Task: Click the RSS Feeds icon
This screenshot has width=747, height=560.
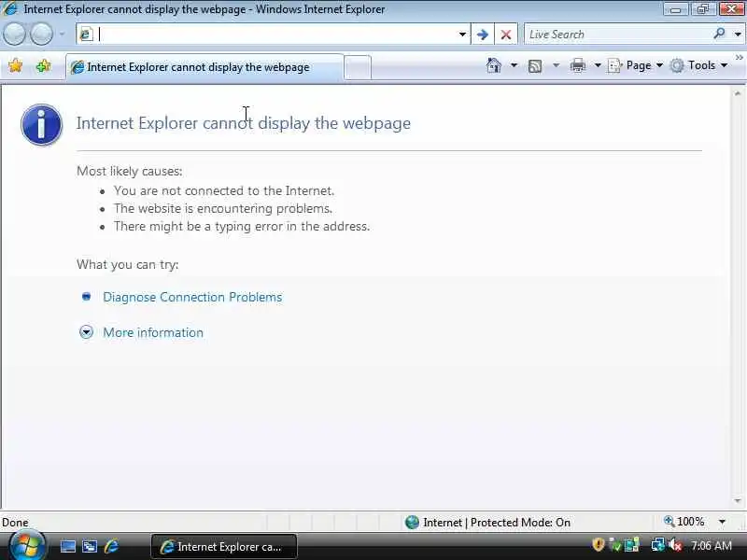Action: coord(535,65)
